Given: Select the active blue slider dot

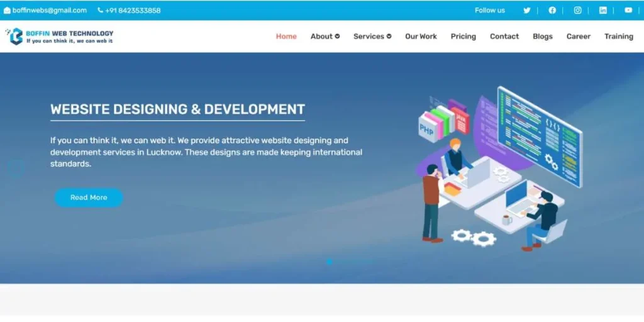Looking at the screenshot, I should click(329, 262).
